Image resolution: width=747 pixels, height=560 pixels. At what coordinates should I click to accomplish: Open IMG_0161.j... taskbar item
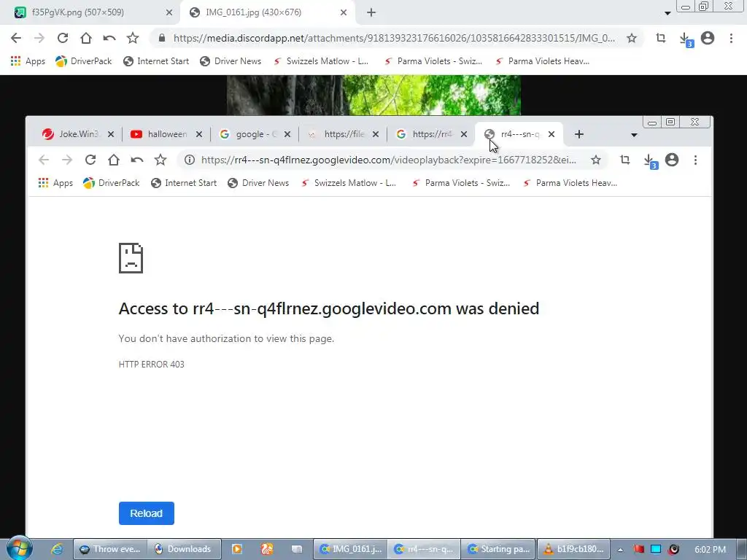pos(351,549)
